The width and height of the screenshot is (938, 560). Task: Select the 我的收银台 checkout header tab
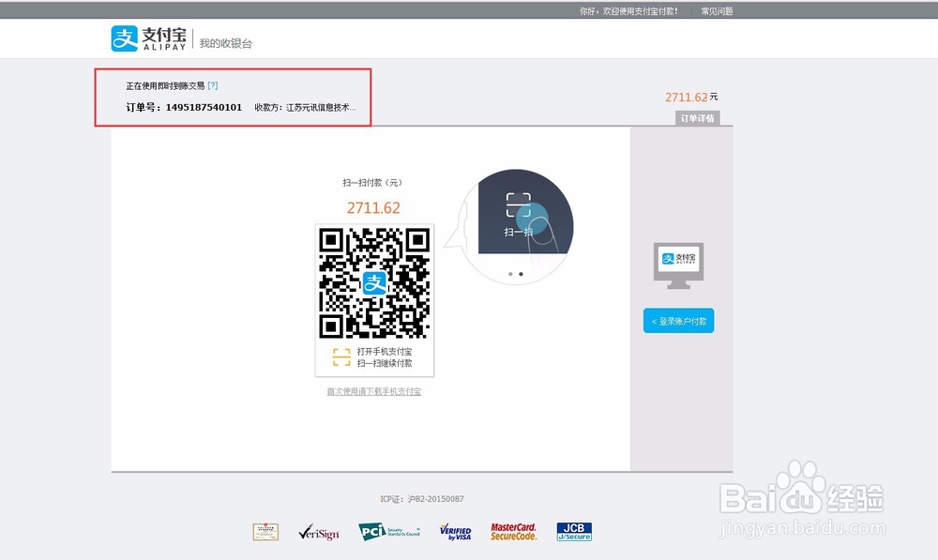pos(225,40)
